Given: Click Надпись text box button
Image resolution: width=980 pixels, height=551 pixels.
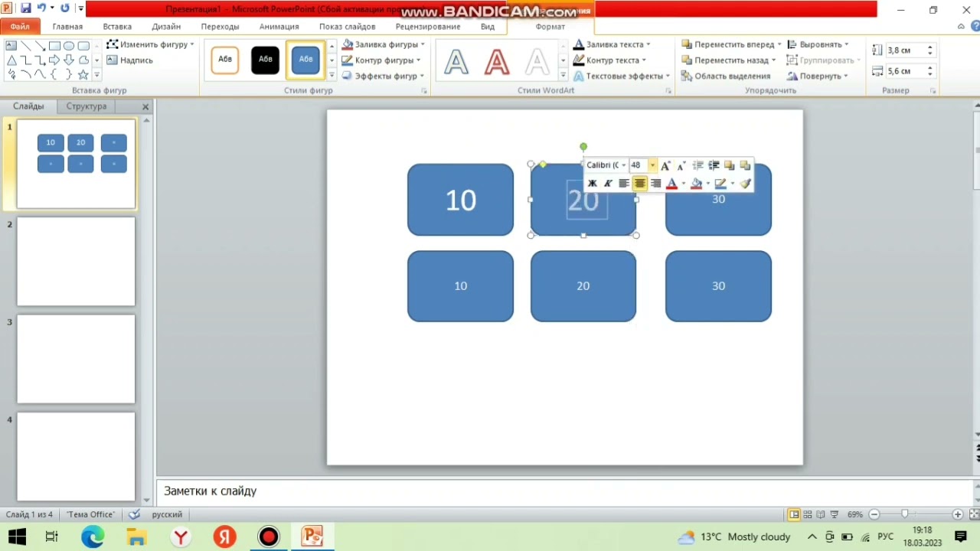Looking at the screenshot, I should [130, 60].
